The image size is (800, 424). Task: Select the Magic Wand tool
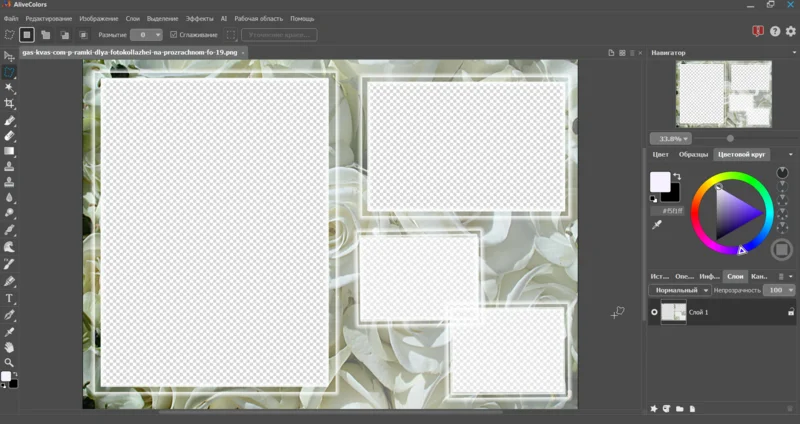pyautogui.click(x=10, y=88)
